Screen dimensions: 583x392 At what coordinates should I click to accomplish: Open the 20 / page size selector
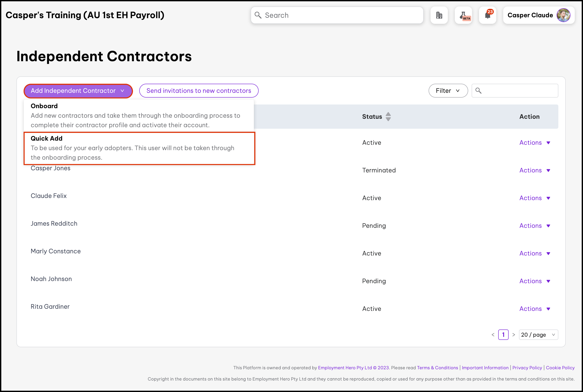[538, 335]
